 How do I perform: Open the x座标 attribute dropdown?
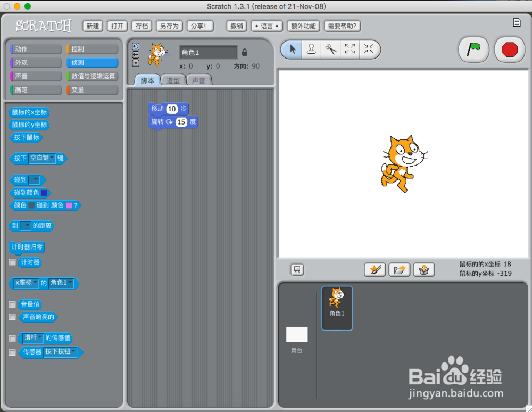[26, 283]
